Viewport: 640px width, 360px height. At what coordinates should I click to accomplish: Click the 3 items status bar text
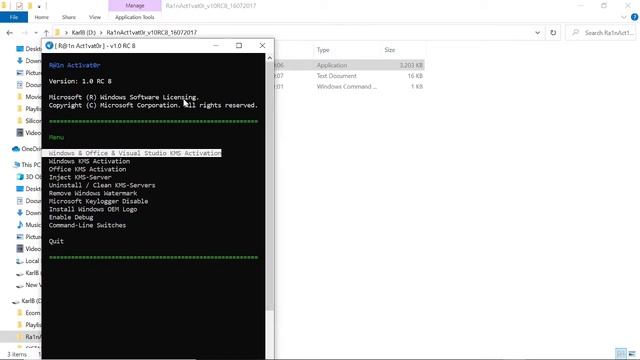[17, 354]
